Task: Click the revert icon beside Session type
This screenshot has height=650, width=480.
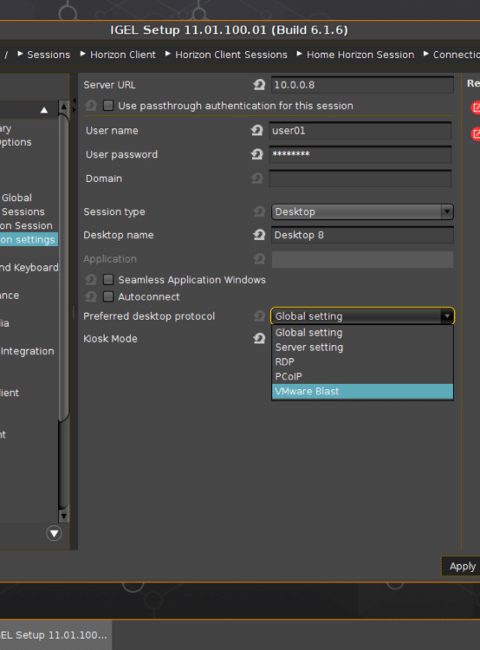Action: pos(259,212)
